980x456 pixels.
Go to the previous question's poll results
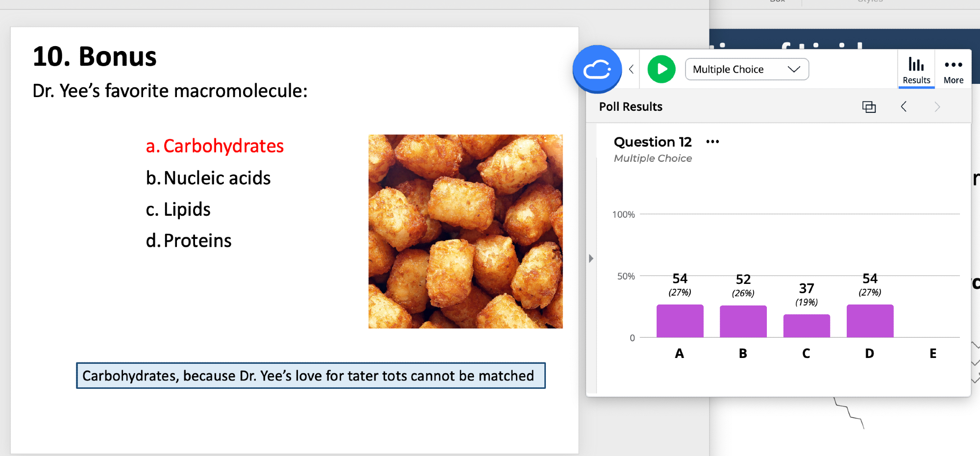tap(904, 107)
